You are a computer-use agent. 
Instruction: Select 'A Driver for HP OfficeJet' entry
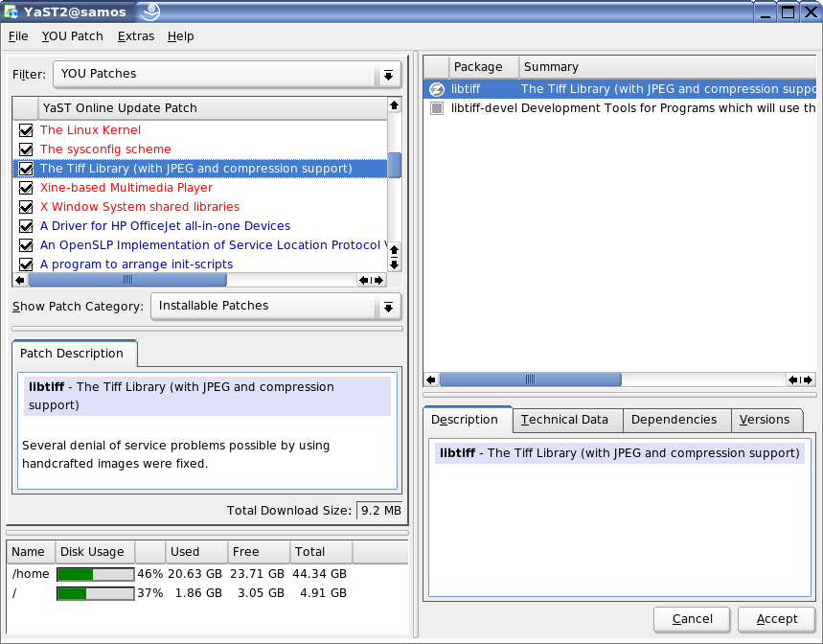[x=166, y=226]
